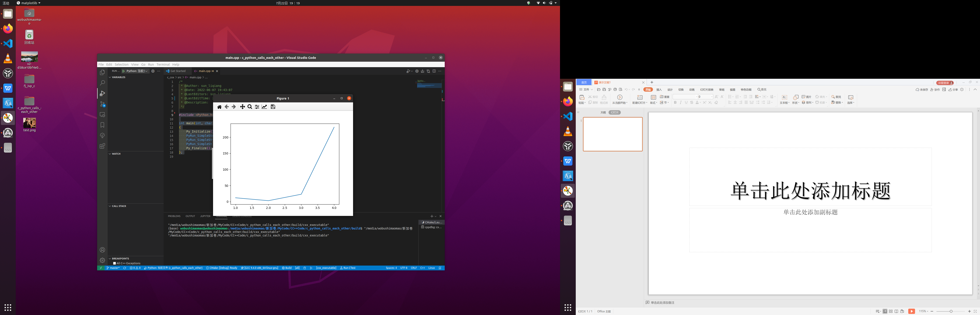The image size is (980, 315).
Task: Switch to the PROBLEMS panel tab
Action: 174,216
